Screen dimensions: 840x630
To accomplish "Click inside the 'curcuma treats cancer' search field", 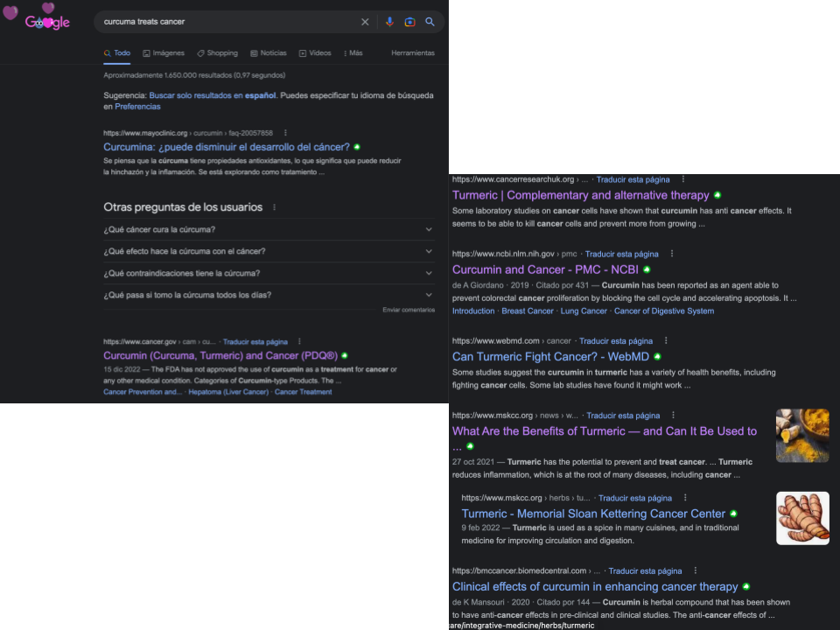I will click(x=227, y=22).
